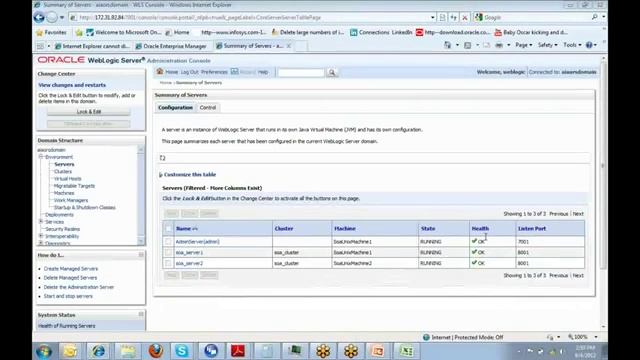This screenshot has height=360, width=640.
Task: Open Skype from the taskbar
Action: click(182, 351)
